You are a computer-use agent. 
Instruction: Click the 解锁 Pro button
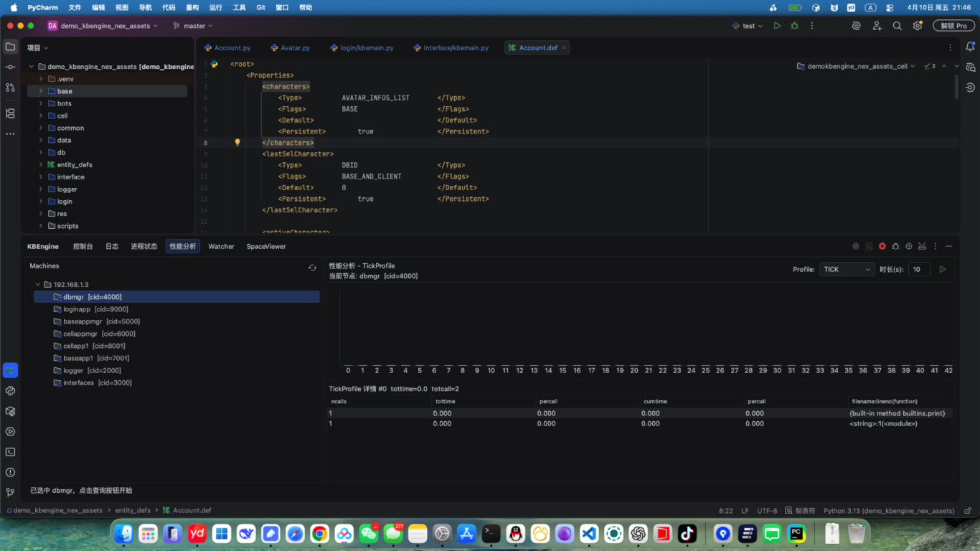point(953,26)
